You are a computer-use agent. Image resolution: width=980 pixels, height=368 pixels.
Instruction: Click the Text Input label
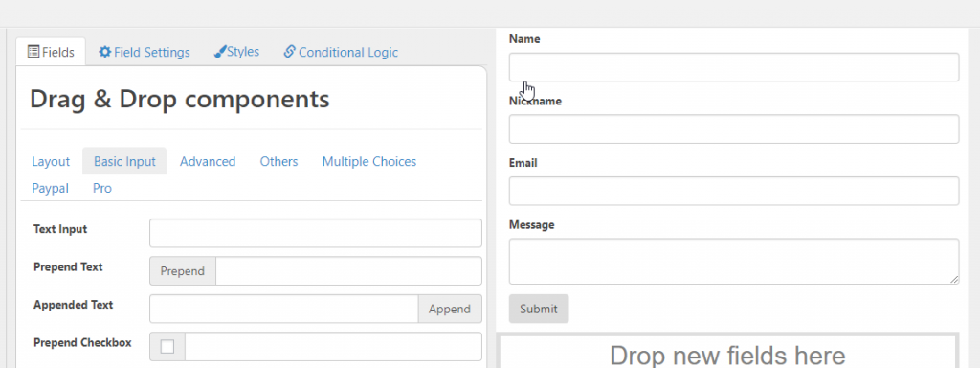[60, 229]
